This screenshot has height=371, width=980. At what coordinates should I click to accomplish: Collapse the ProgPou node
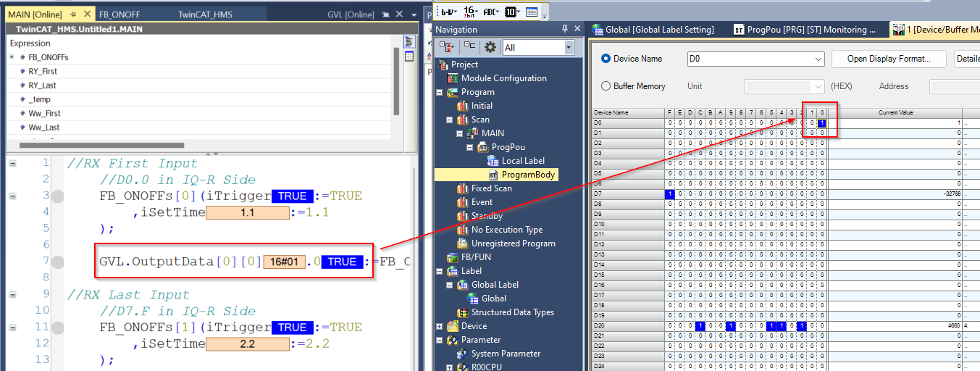pos(469,147)
